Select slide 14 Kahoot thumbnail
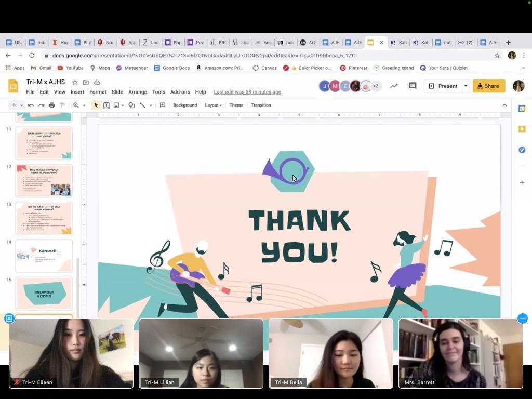This screenshot has height=399, width=532. (44, 256)
